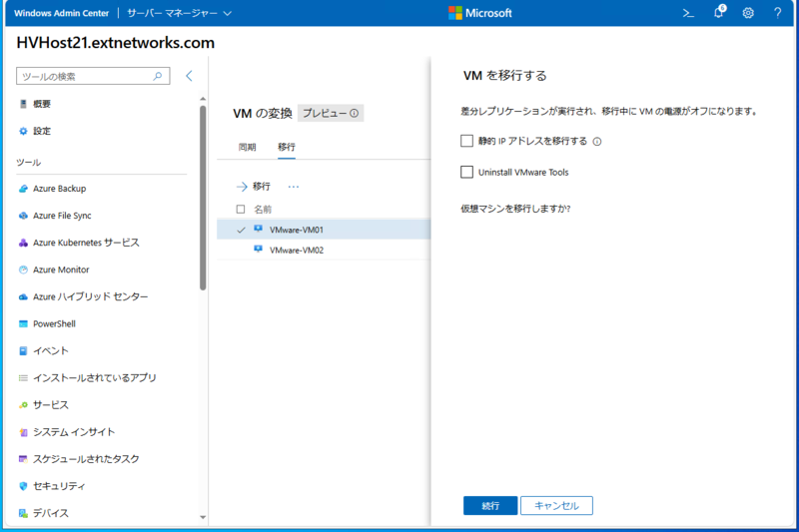Open Azure Backup tool label
The width and height of the screenshot is (799, 532).
pos(60,189)
